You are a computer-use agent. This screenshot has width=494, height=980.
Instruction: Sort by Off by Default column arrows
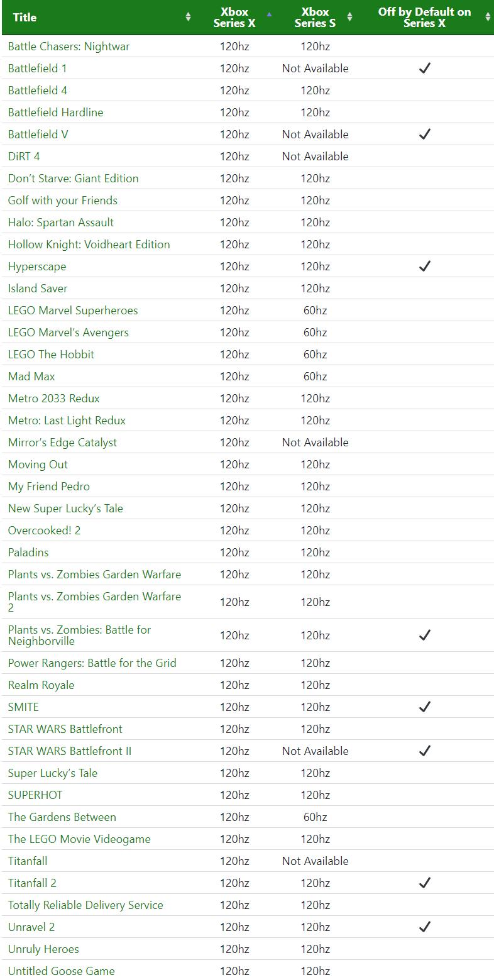(x=488, y=17)
